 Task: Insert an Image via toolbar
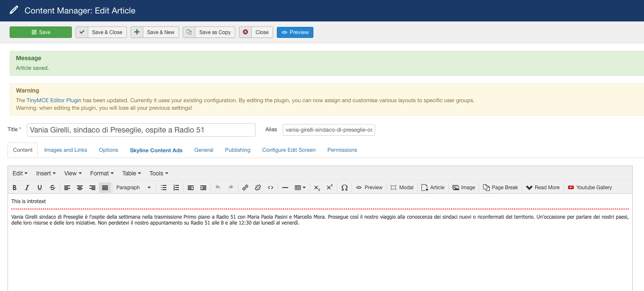pos(464,188)
